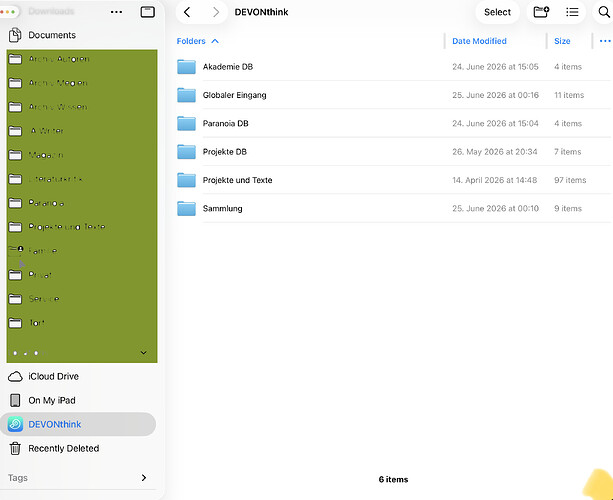The image size is (613, 500).
Task: Click the 6 items count at bottom
Action: click(x=393, y=479)
